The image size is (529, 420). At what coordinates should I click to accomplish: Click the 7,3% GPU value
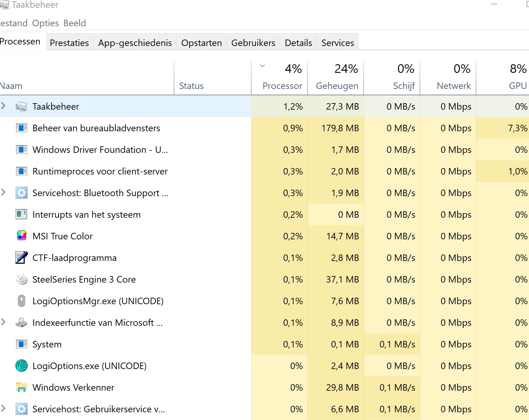coord(518,128)
